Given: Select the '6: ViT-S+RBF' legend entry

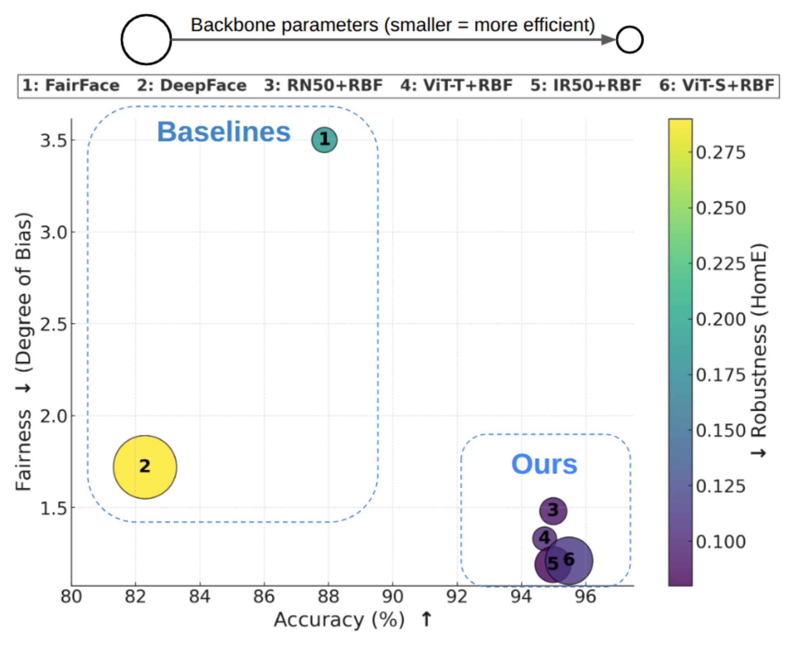Looking at the screenshot, I should tap(716, 85).
